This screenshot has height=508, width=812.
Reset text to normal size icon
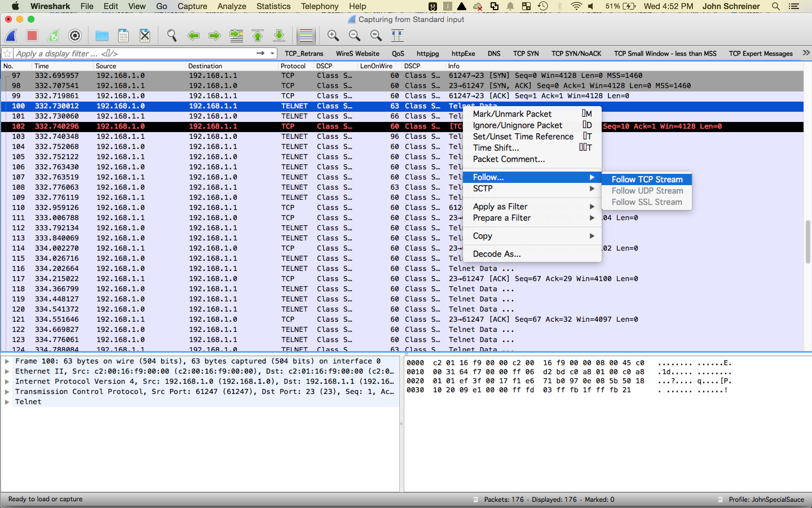[x=376, y=36]
